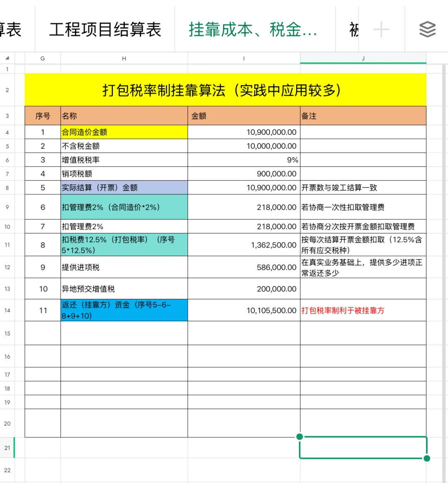Click the amount 10,000,000.00
Viewport: 448px width, 483px height.
pos(244,146)
